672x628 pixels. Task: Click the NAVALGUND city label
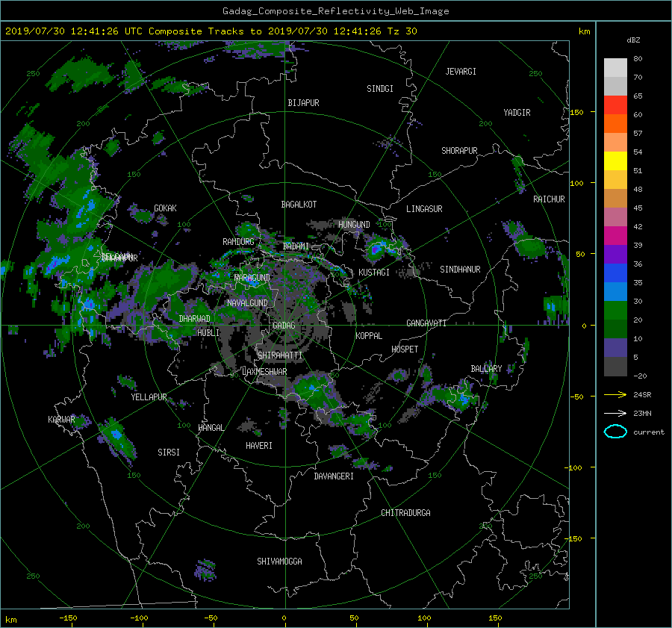pyautogui.click(x=247, y=303)
